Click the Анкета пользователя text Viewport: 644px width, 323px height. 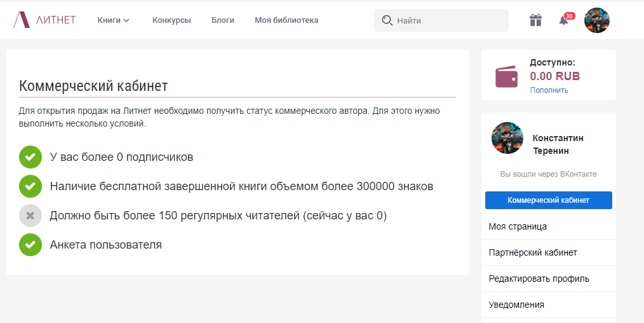click(106, 245)
